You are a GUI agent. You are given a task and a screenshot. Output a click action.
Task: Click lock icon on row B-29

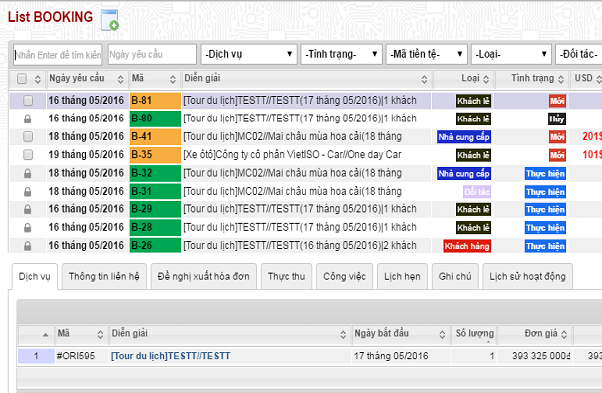[x=28, y=210]
